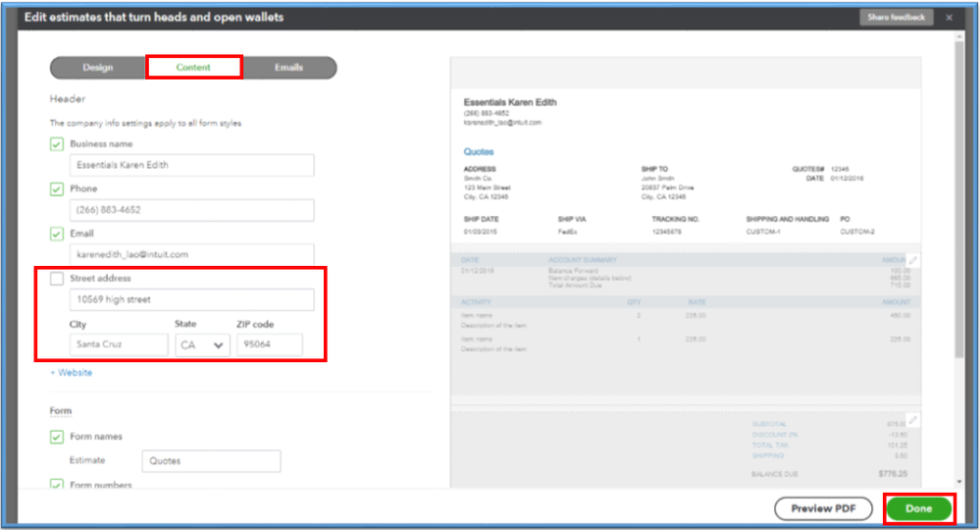Click the pencil icon on account summary
The width and height of the screenshot is (980, 530).
[x=912, y=261]
